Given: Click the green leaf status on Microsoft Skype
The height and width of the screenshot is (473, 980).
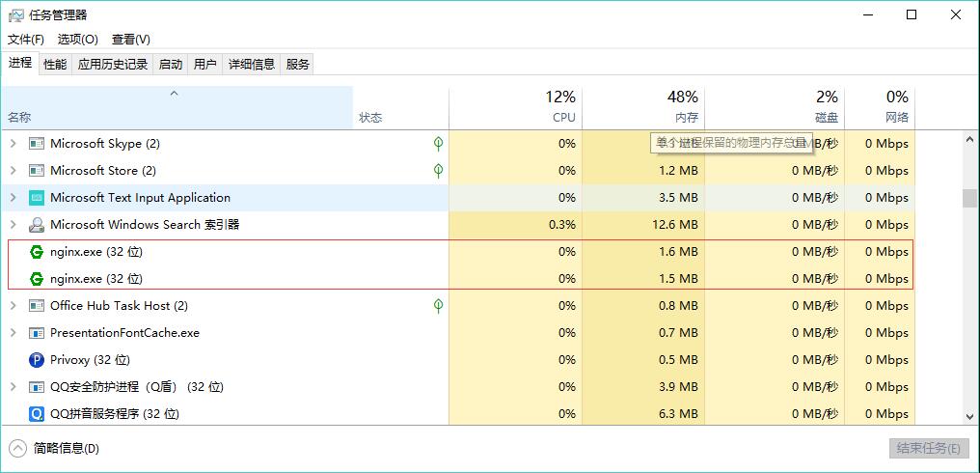Looking at the screenshot, I should (x=438, y=144).
